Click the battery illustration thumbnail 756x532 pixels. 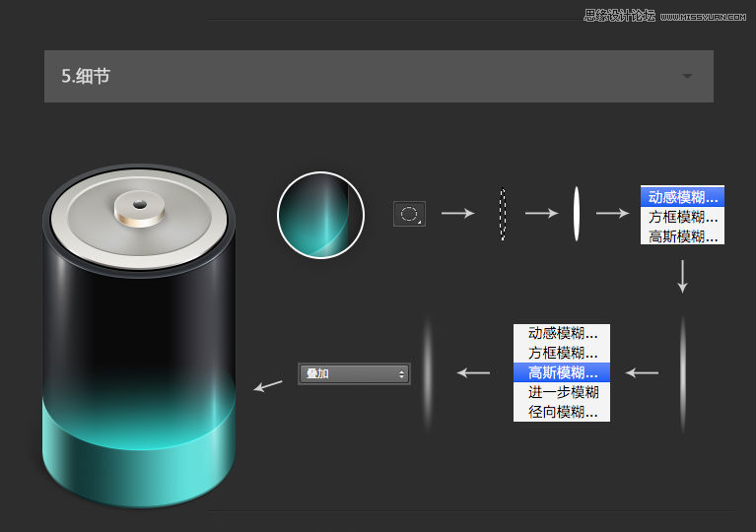[139, 336]
